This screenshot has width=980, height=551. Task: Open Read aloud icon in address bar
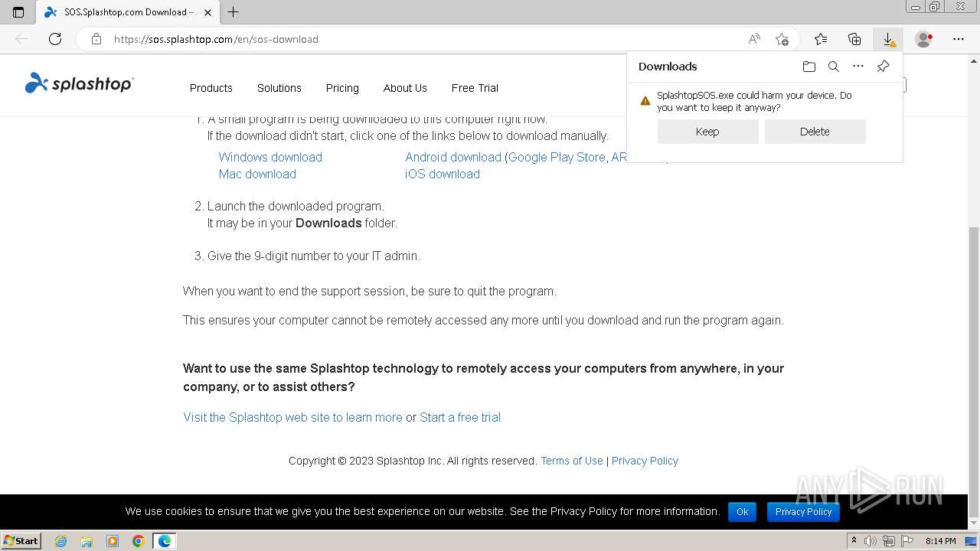[x=754, y=39]
